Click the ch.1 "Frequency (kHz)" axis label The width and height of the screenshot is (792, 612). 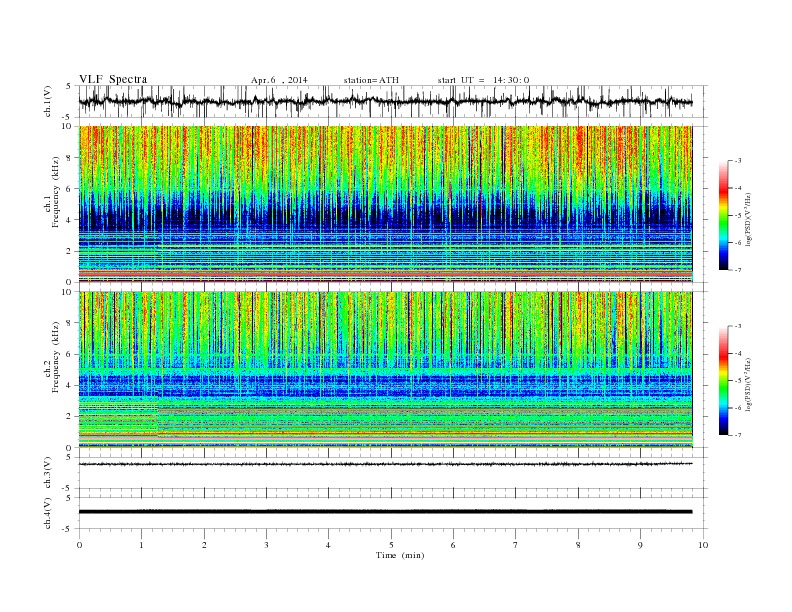point(56,192)
